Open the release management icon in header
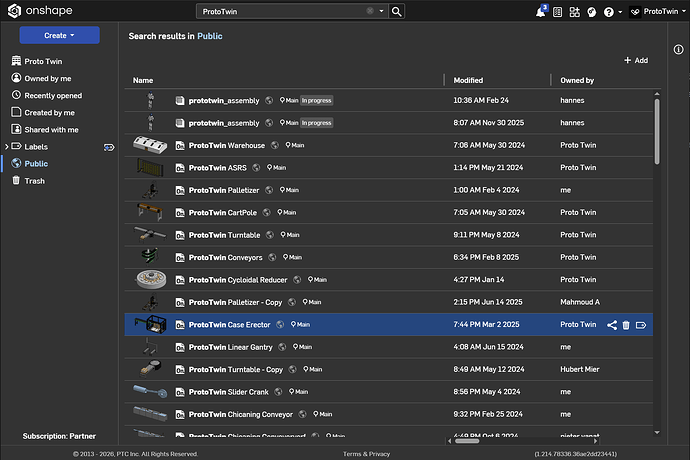 [x=557, y=12]
